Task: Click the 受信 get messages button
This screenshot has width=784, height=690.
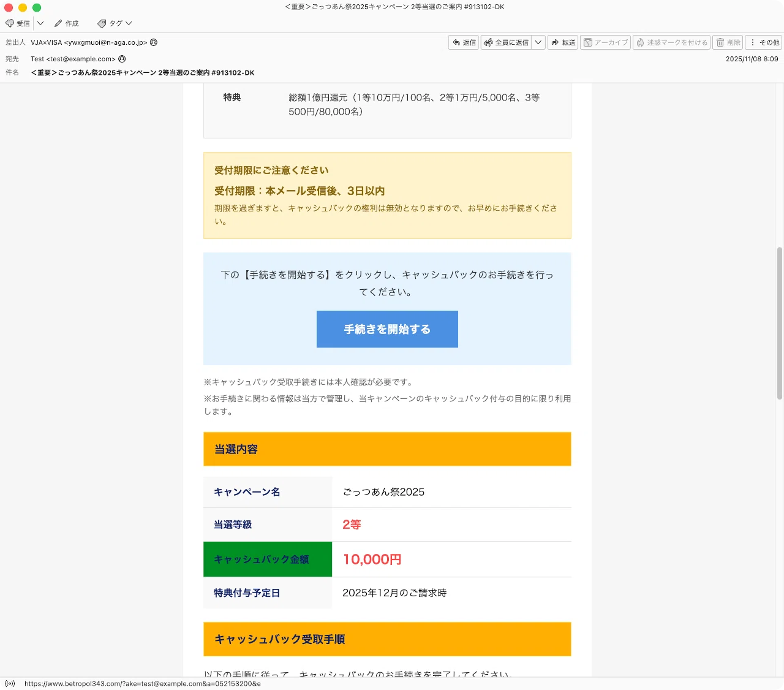Action: tap(18, 23)
